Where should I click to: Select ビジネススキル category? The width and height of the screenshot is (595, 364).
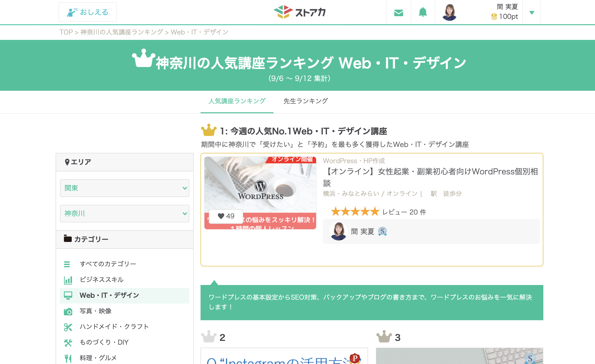tap(102, 280)
